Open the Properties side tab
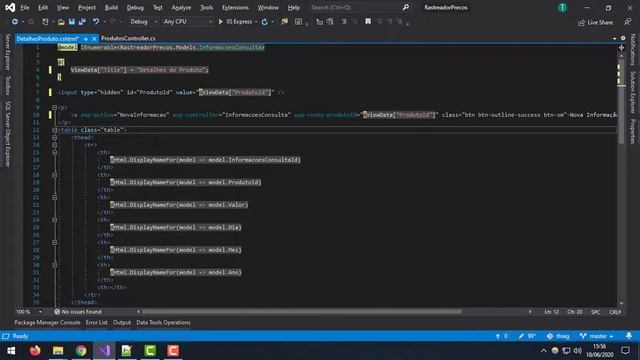640x360 pixels. pyautogui.click(x=633, y=131)
